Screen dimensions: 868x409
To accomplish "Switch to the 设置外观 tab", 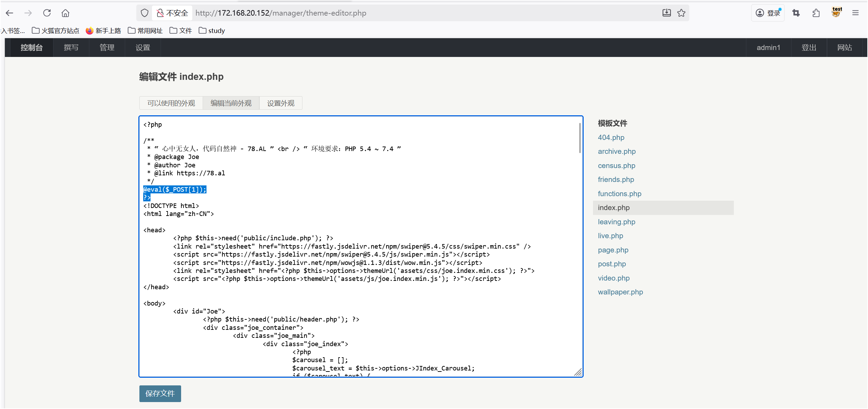I will click(x=281, y=103).
